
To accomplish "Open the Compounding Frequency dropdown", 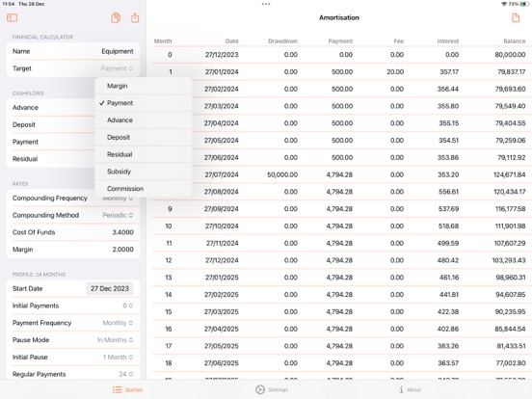I will [118, 199].
